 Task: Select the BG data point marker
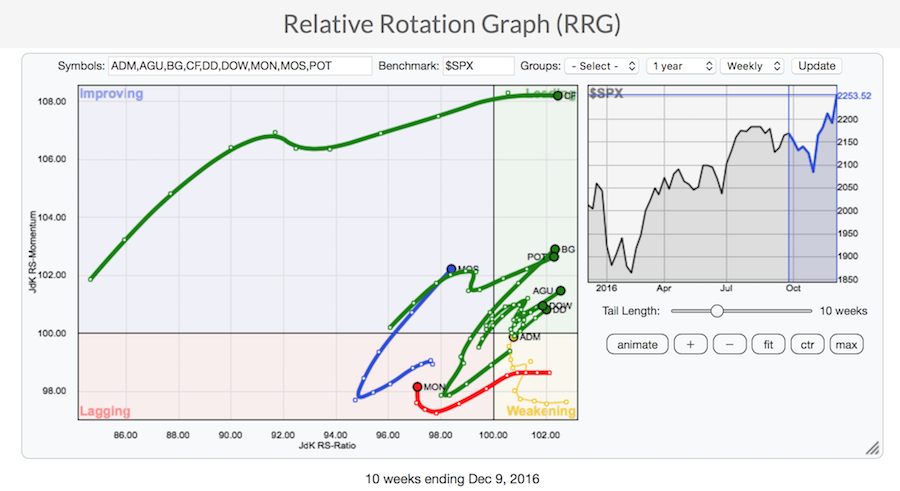(555, 249)
